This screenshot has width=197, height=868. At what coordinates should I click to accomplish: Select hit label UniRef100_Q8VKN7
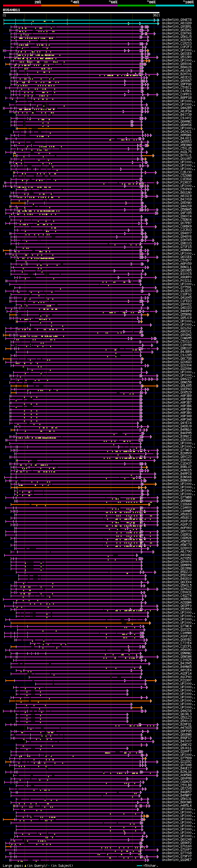tap(177, 81)
